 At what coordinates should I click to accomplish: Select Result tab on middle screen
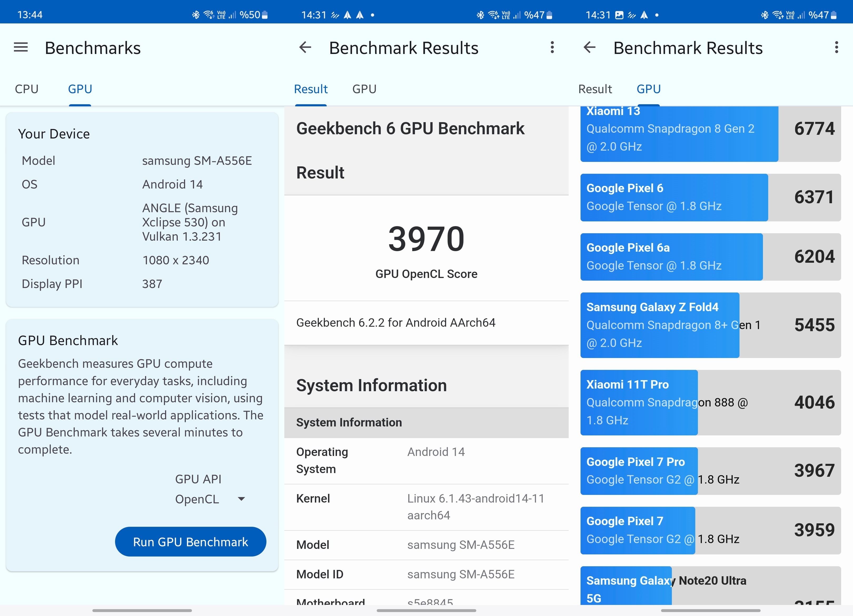pyautogui.click(x=311, y=89)
